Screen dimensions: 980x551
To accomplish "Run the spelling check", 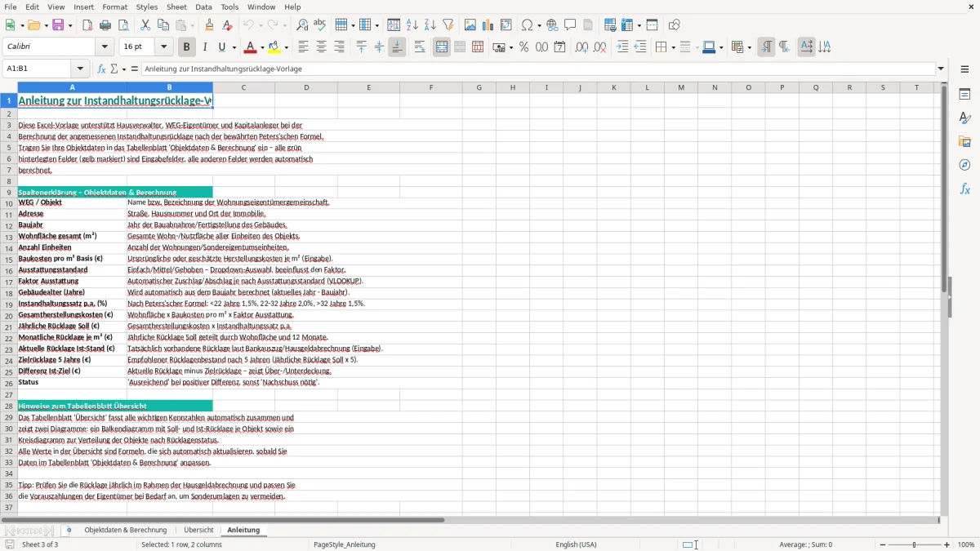I will (x=320, y=25).
